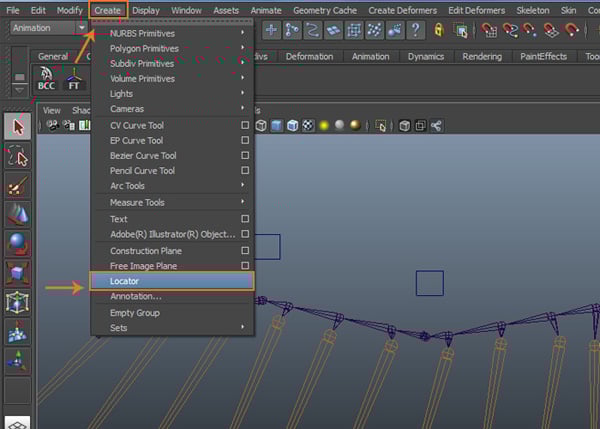
Task: Activate the sphere Rotate tool
Action: 18,245
